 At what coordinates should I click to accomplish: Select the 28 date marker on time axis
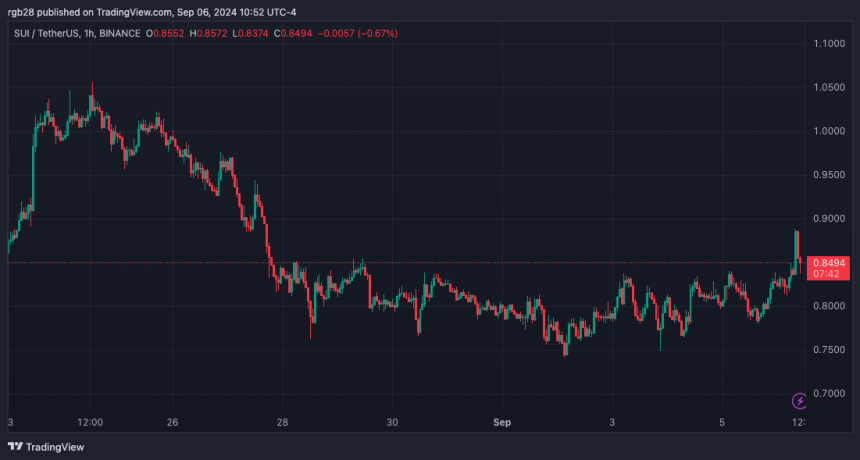tap(282, 422)
